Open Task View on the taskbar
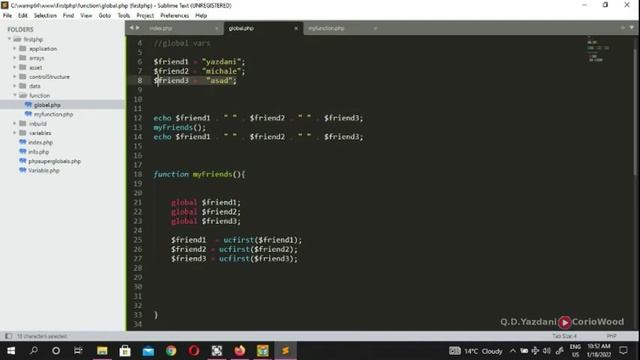Screen dimensions: 640x360 pyautogui.click(x=78, y=351)
